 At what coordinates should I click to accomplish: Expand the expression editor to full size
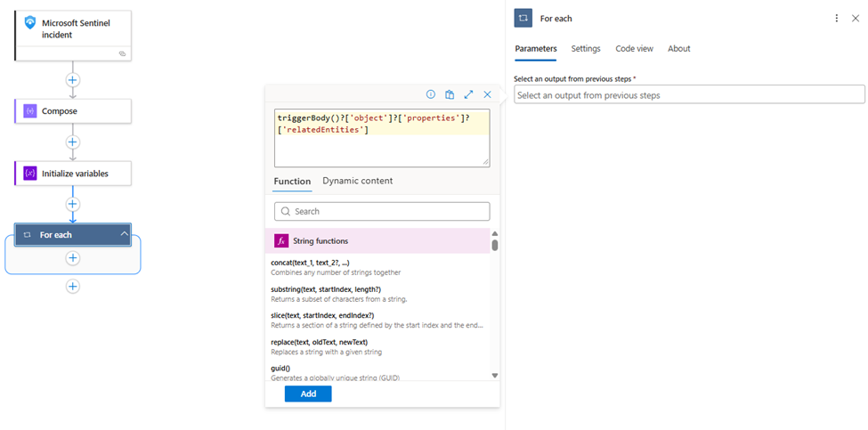(x=468, y=94)
